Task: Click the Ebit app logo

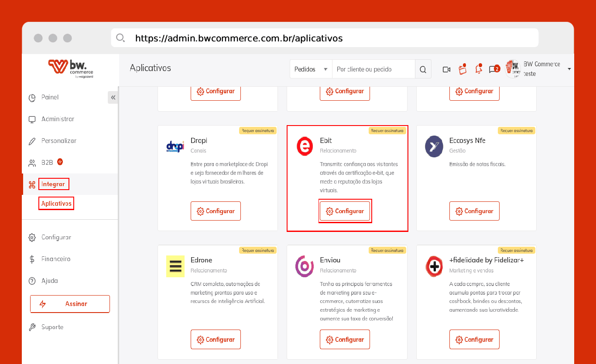Action: (x=305, y=146)
